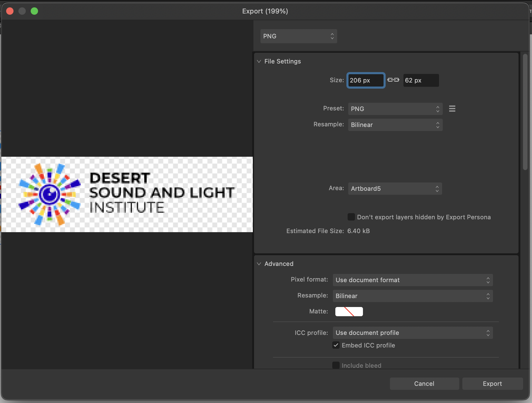Toggle the Include bleed checkbox
The image size is (532, 403).
tap(336, 365)
